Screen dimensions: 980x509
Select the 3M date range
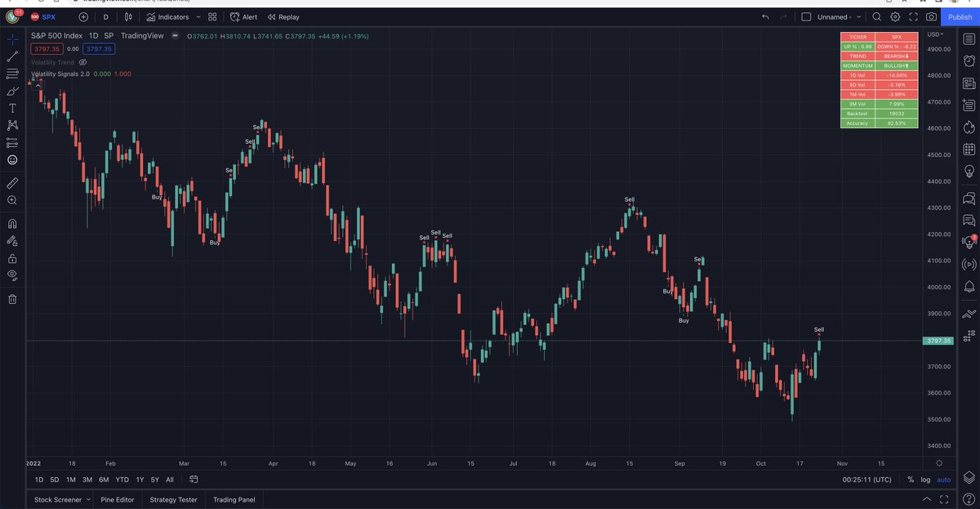click(x=87, y=480)
